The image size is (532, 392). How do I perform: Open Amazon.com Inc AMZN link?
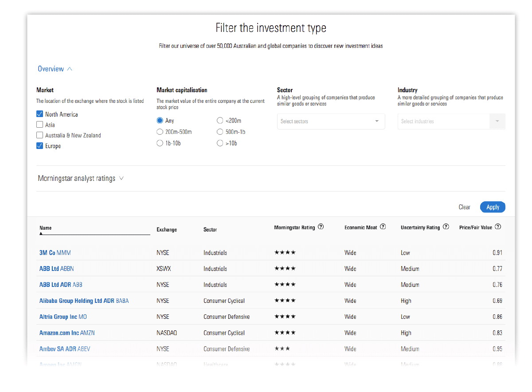pos(67,333)
